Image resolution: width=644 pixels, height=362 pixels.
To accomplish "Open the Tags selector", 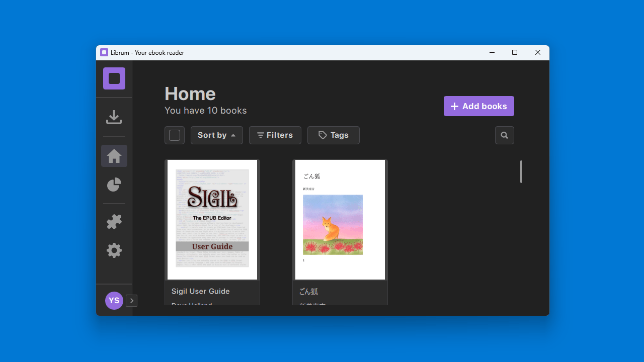I will [x=334, y=135].
